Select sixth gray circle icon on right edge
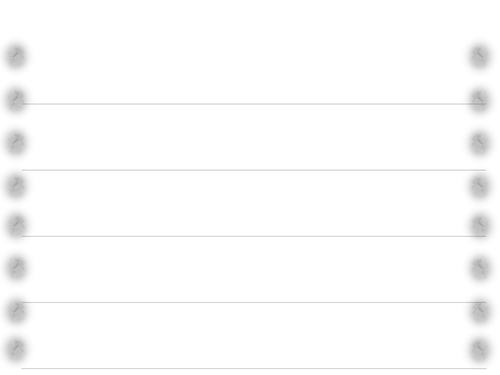 click(x=479, y=268)
